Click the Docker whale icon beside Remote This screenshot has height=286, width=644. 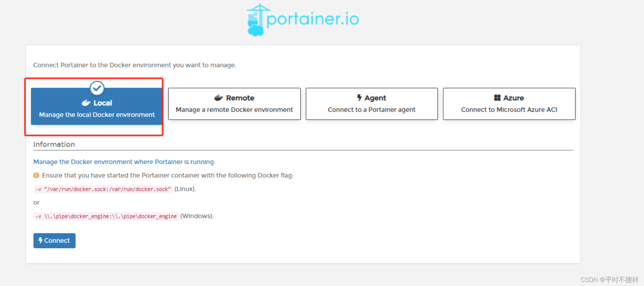click(x=218, y=98)
